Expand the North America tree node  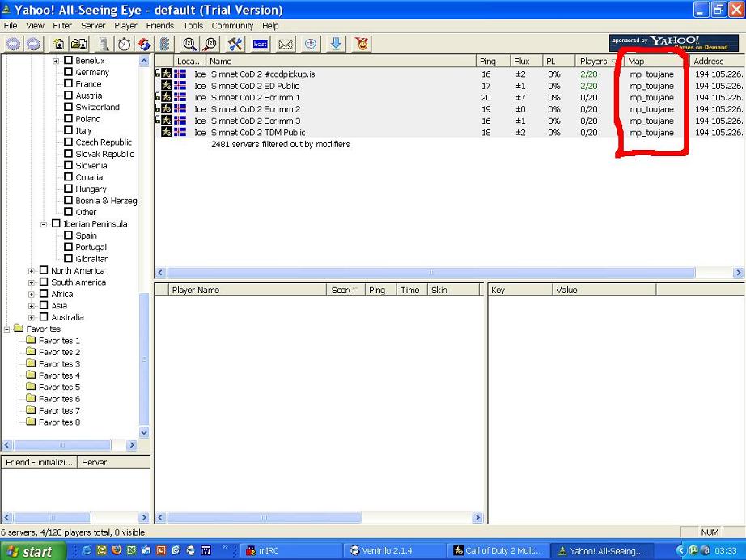pyautogui.click(x=32, y=271)
